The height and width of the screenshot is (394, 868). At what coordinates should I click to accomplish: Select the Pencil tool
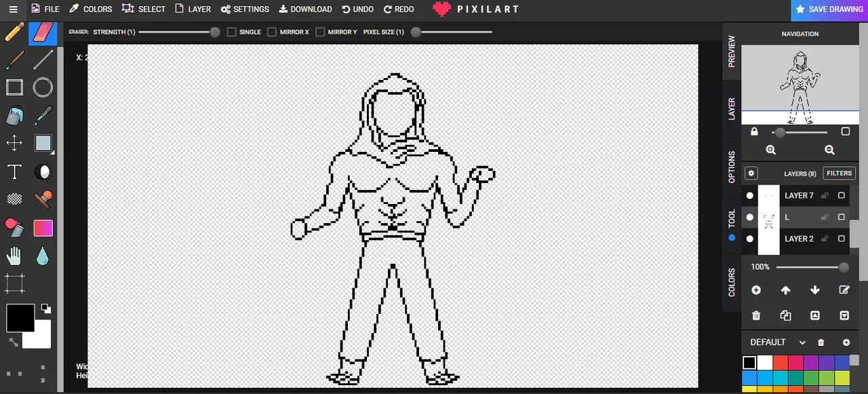[x=14, y=33]
